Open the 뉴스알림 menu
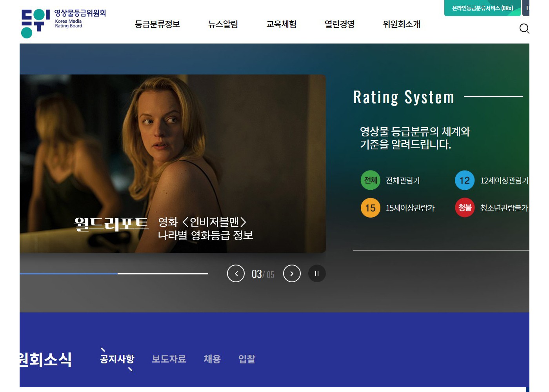Image resolution: width=549 pixels, height=392 pixels. point(223,24)
